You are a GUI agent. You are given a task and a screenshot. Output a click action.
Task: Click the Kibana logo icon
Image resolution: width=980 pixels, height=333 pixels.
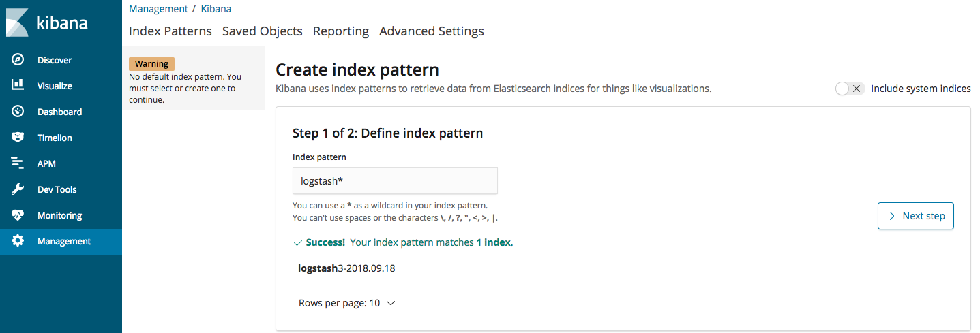[x=17, y=22]
